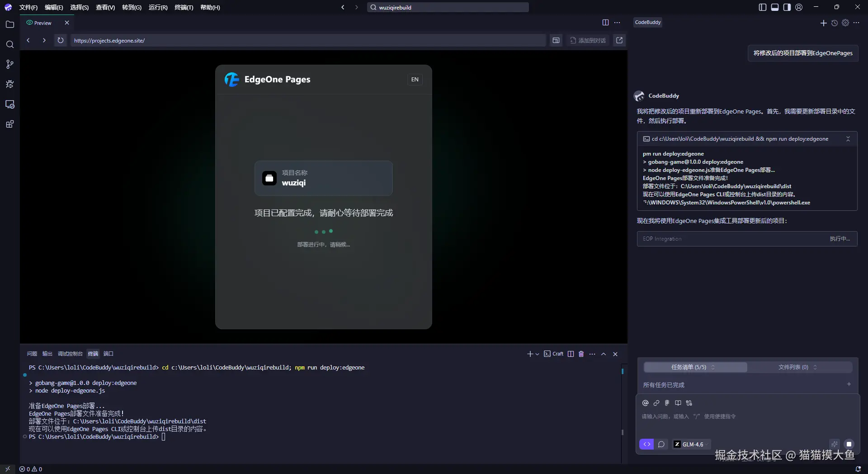868x474 pixels.
Task: Open the 查看(V) menu
Action: pyautogui.click(x=105, y=7)
